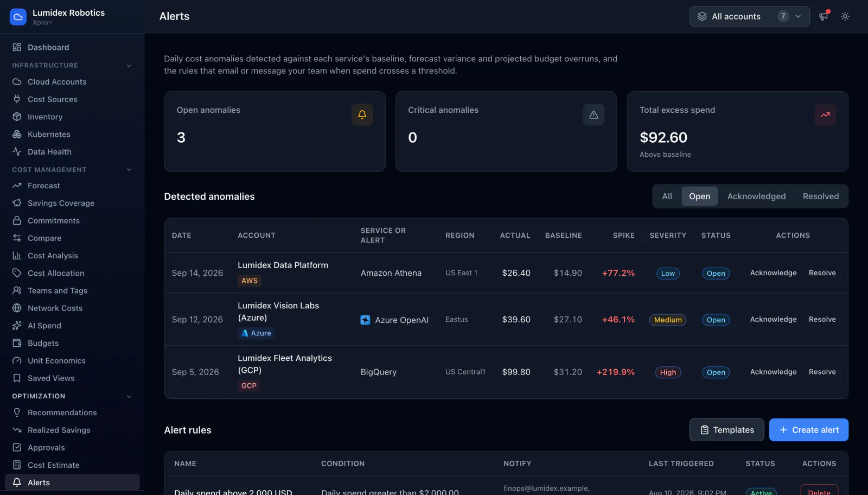Click the Data Health pulse icon
868x495 pixels.
[17, 152]
